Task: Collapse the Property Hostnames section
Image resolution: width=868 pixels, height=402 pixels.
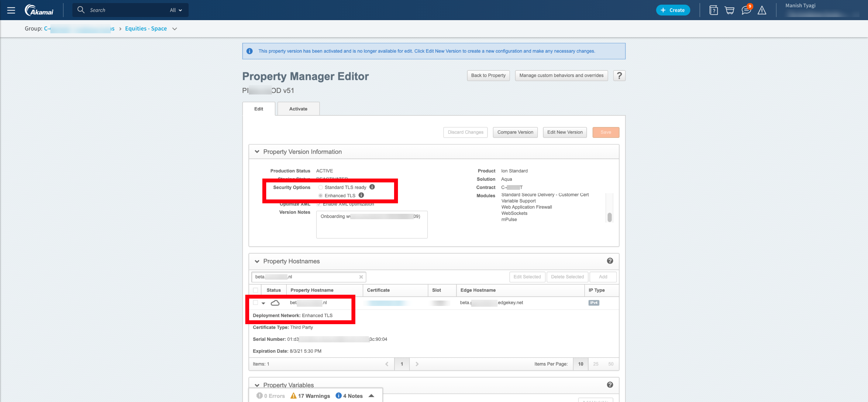Action: tap(257, 261)
